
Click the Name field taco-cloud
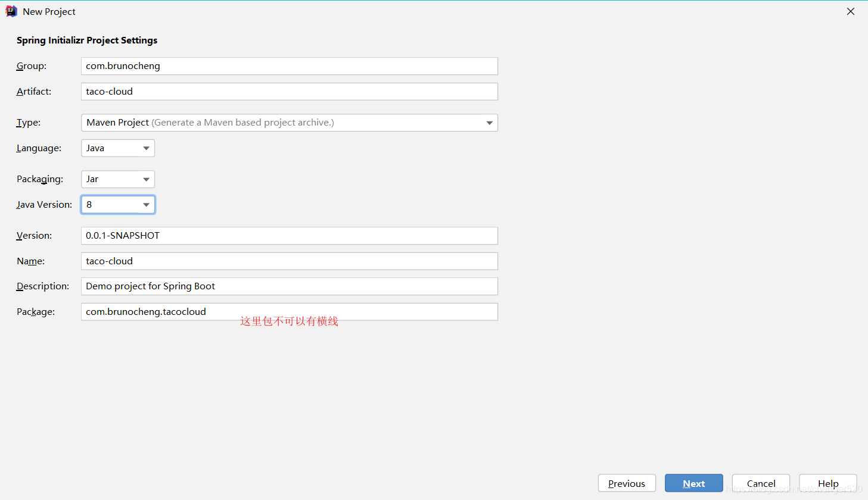290,261
